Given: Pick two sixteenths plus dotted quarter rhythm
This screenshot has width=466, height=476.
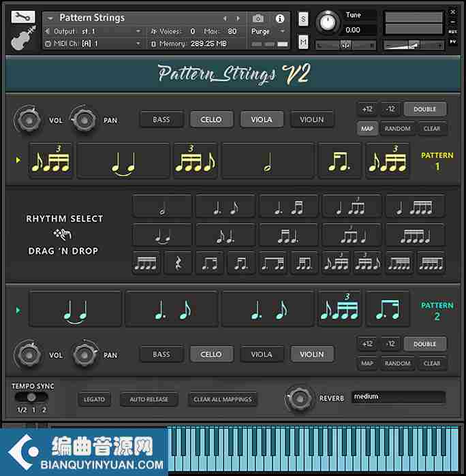Looking at the screenshot, I should click(288, 235).
